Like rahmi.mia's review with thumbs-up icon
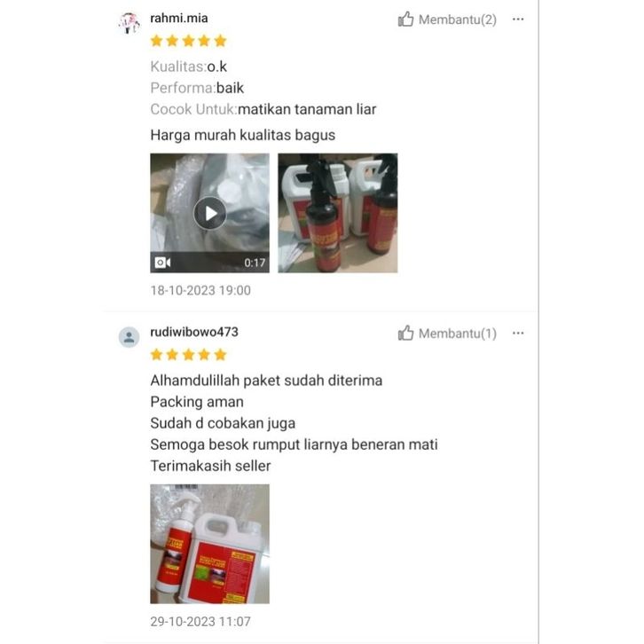The width and height of the screenshot is (644, 644). [405, 19]
